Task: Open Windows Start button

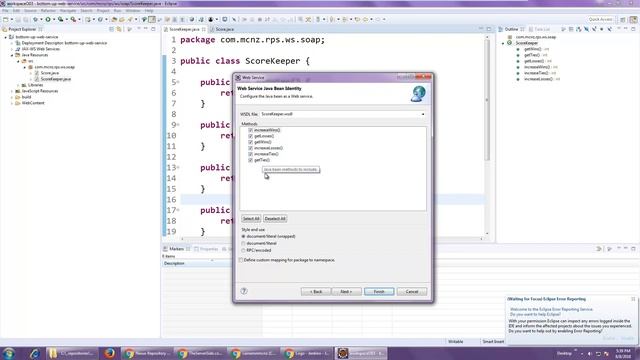Action: (8, 353)
